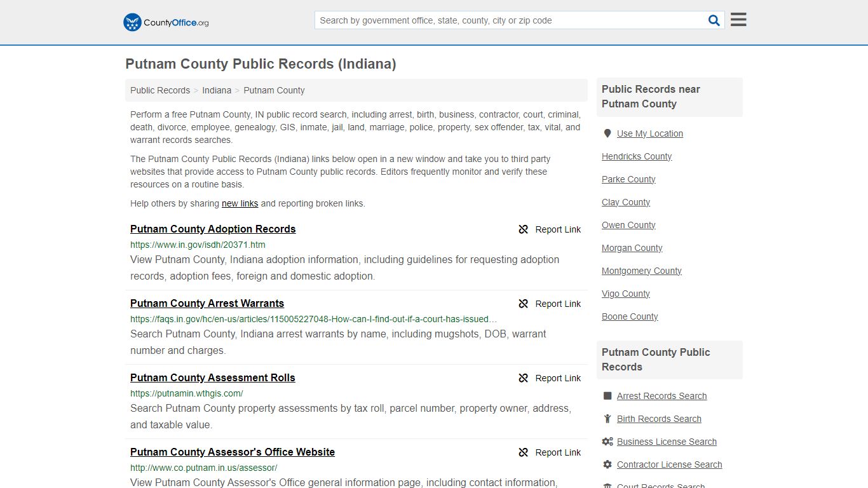The width and height of the screenshot is (868, 488).
Task: Go to Public Records breadcrumb
Action: (x=160, y=90)
